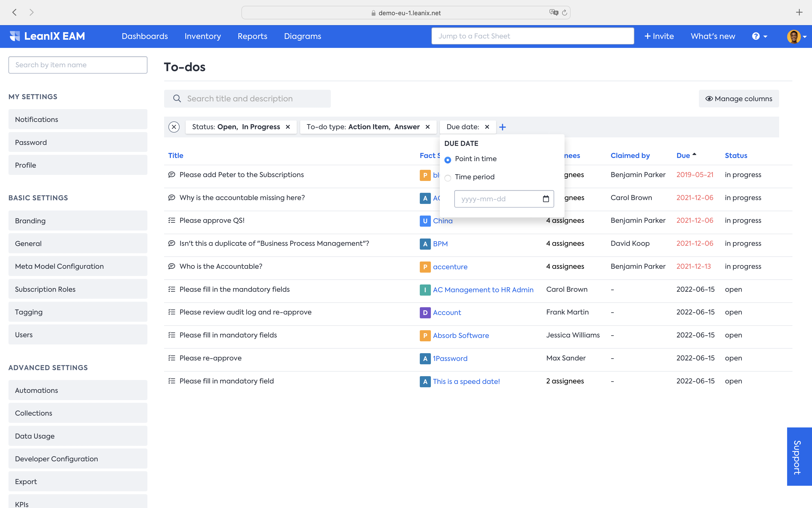Open Automations in sidebar
Viewport: 812px width, 508px height.
tap(78, 390)
